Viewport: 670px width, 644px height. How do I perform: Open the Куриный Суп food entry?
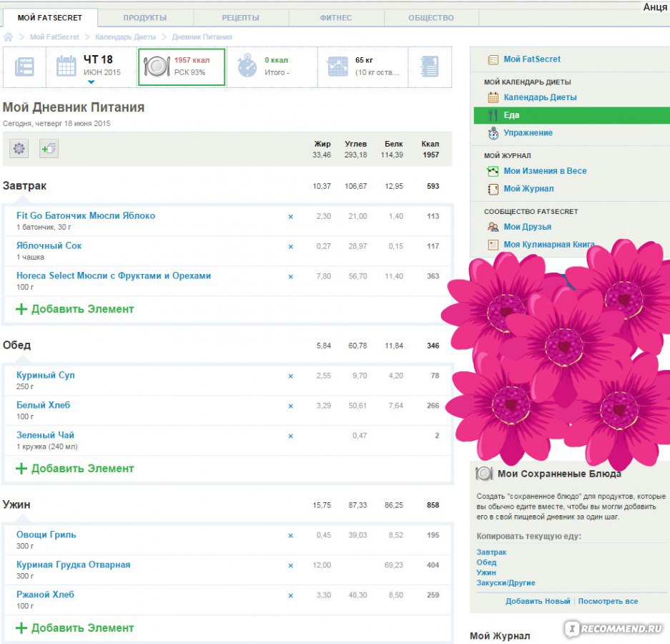click(46, 375)
